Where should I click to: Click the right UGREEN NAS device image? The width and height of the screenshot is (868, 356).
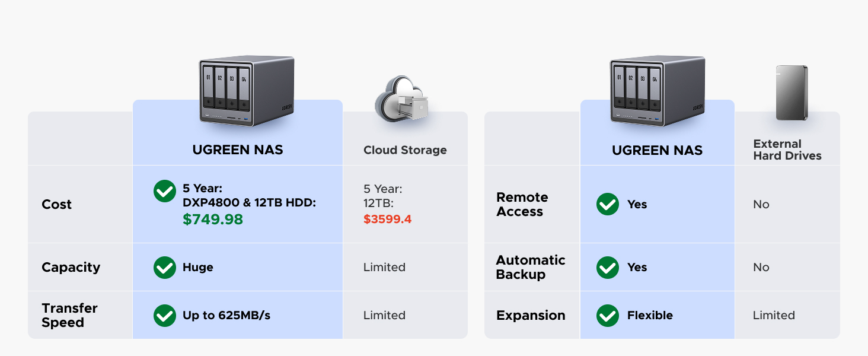click(x=658, y=90)
